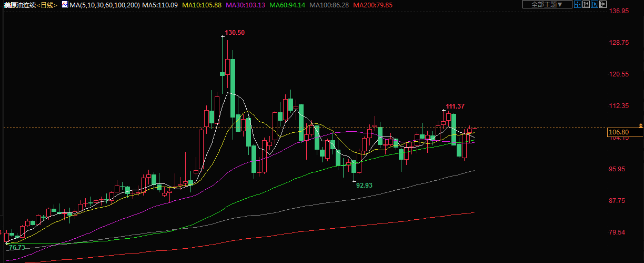Change the 日线 period selector
The height and width of the screenshot is (263, 644).
coord(48,5)
